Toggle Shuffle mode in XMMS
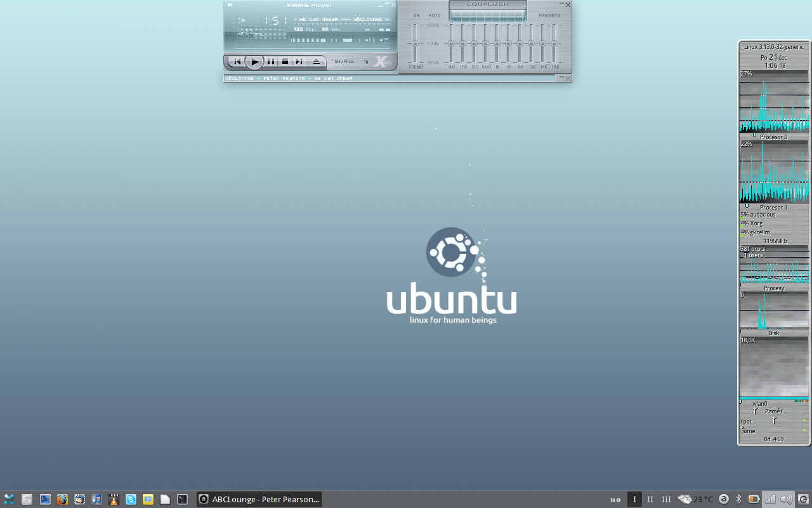The image size is (812, 508). [x=344, y=62]
